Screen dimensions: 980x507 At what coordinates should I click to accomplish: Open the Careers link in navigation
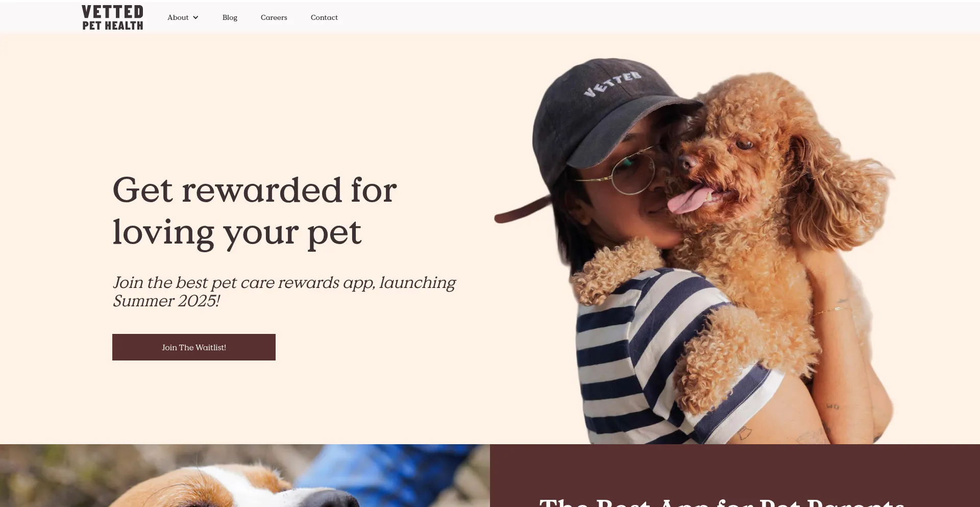tap(274, 17)
